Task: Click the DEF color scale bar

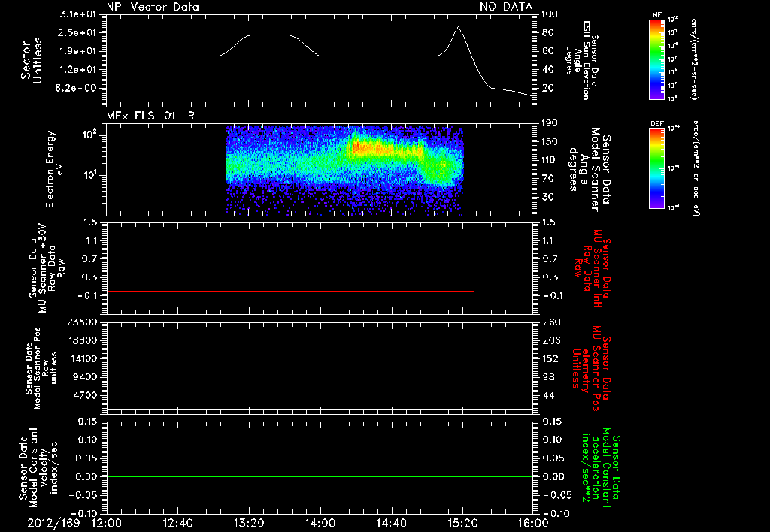Action: (x=656, y=168)
